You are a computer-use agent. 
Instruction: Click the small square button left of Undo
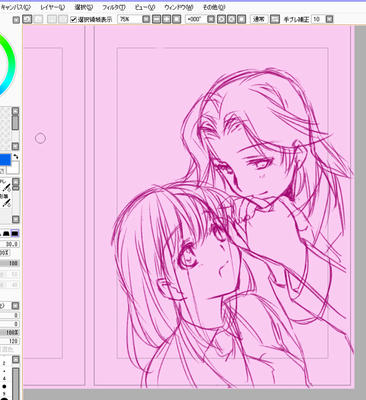click(x=16, y=20)
